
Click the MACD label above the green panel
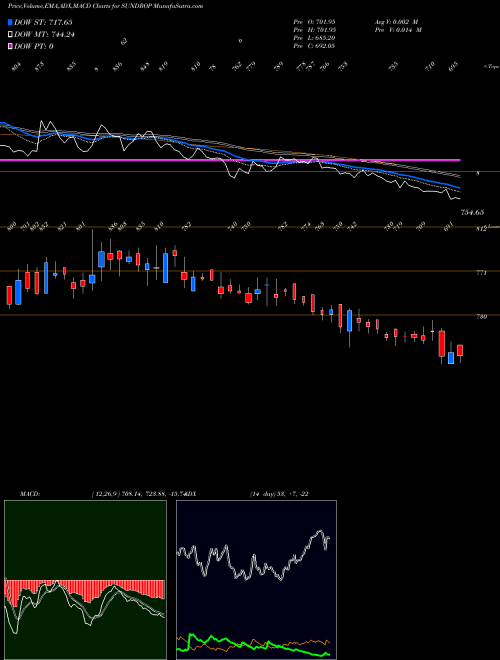(29, 494)
